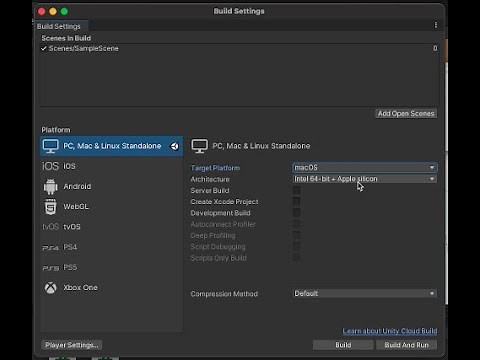Viewport: 480px width, 360px height.
Task: Select the Android platform row
Action: (x=111, y=186)
